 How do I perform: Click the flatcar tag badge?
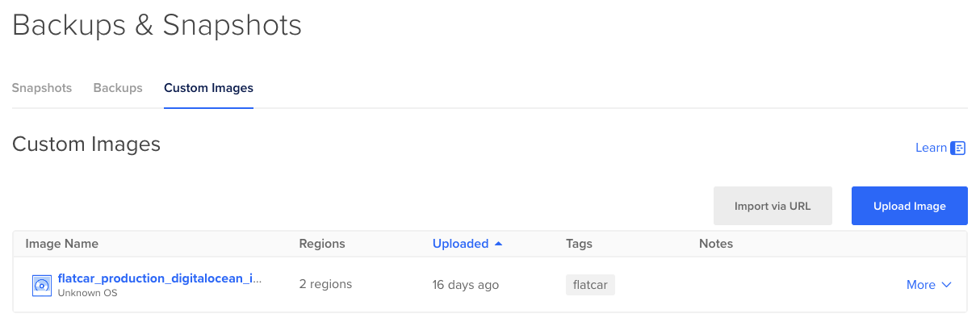[x=591, y=285]
